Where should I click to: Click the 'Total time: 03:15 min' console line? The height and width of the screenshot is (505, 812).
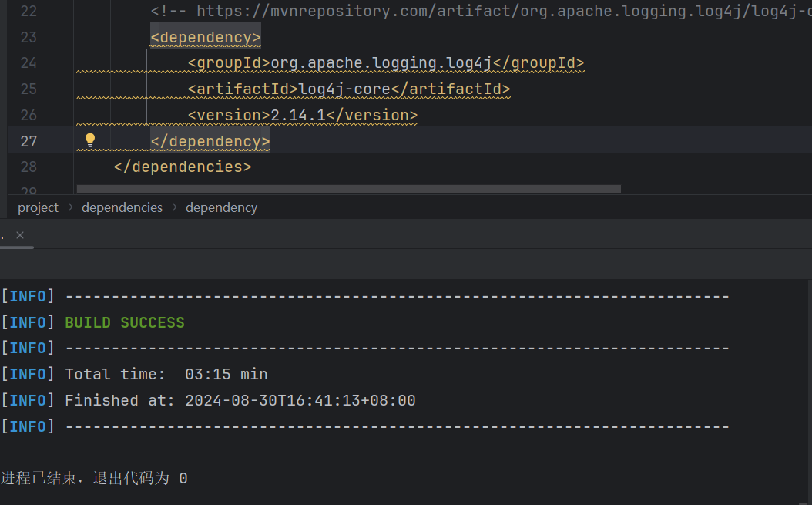click(166, 374)
